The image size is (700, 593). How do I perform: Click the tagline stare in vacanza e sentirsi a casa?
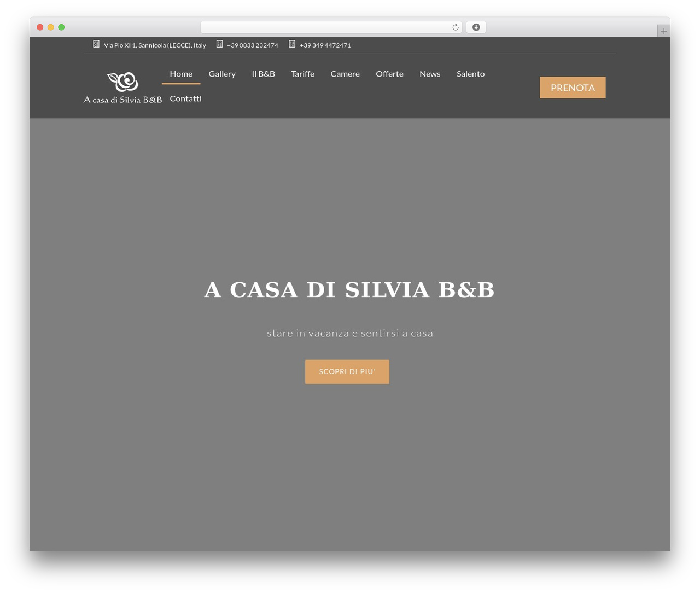350,333
